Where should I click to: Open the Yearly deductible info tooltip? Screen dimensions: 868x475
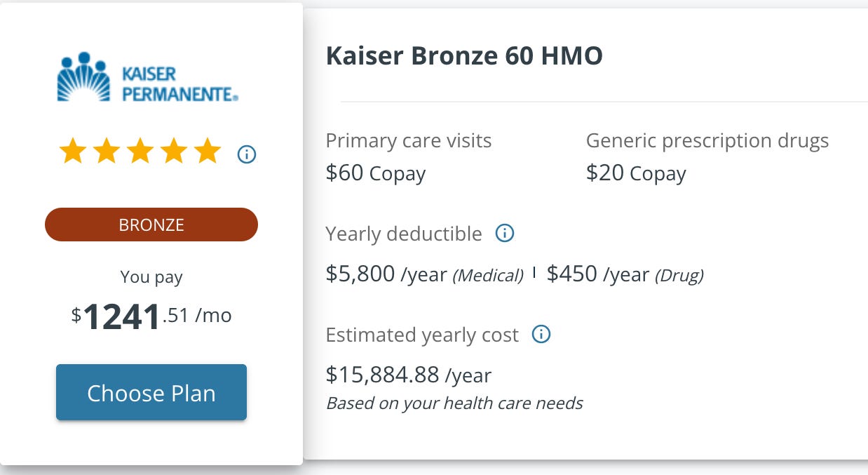(505, 233)
